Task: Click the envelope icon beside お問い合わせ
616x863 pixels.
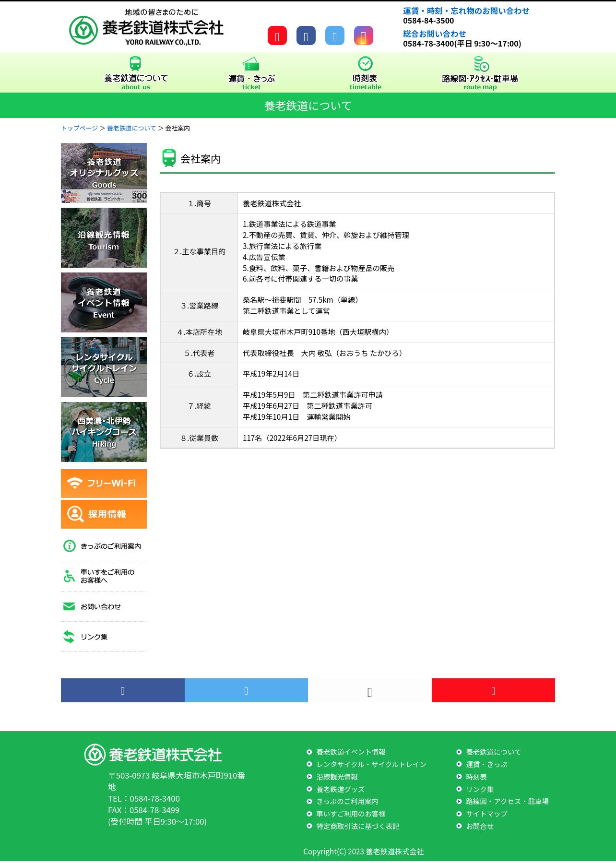Action: pos(69,606)
